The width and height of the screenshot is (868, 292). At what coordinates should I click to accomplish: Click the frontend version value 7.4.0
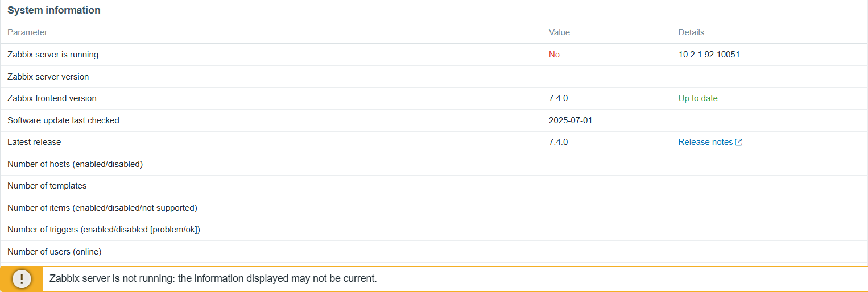pyautogui.click(x=558, y=98)
